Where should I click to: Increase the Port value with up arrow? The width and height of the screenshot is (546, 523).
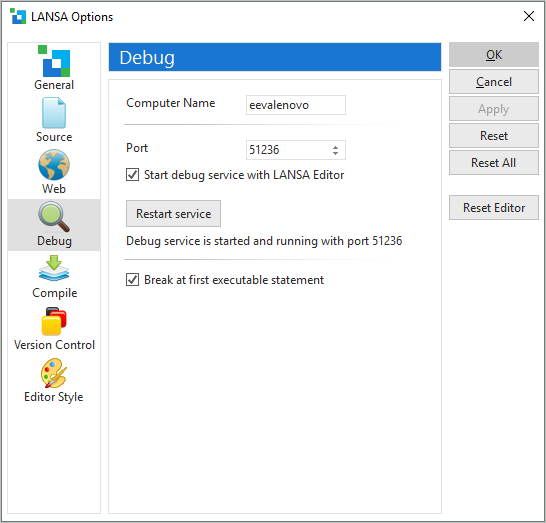coord(335,147)
